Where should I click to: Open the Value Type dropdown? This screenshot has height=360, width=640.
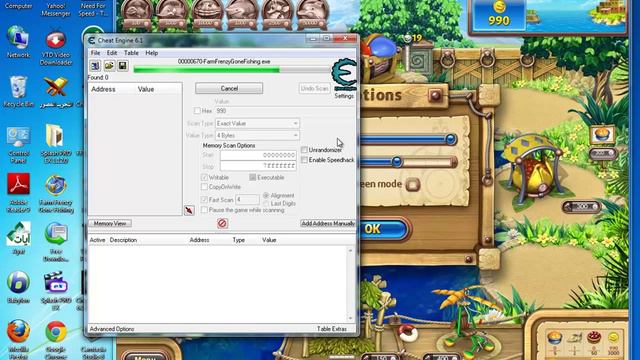(257, 135)
